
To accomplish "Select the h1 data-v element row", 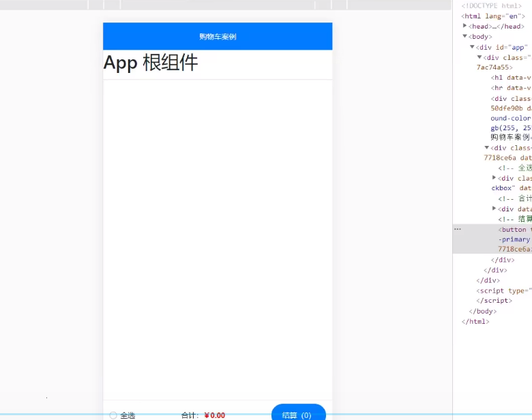I will 511,78.
